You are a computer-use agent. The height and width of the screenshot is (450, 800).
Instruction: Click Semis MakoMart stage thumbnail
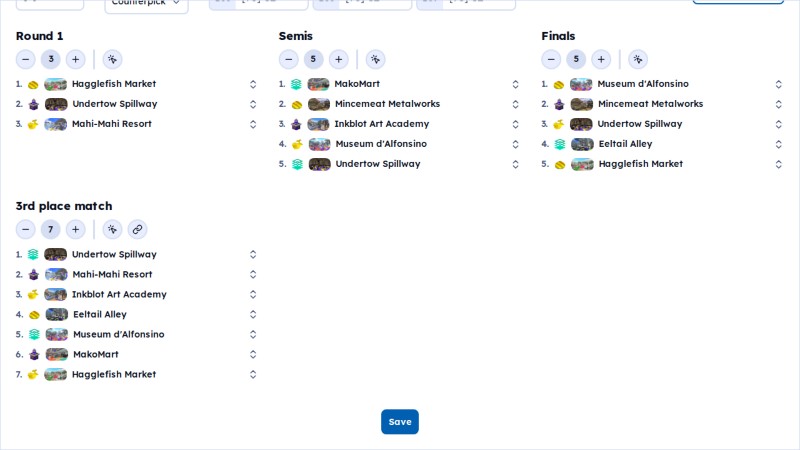coord(318,84)
